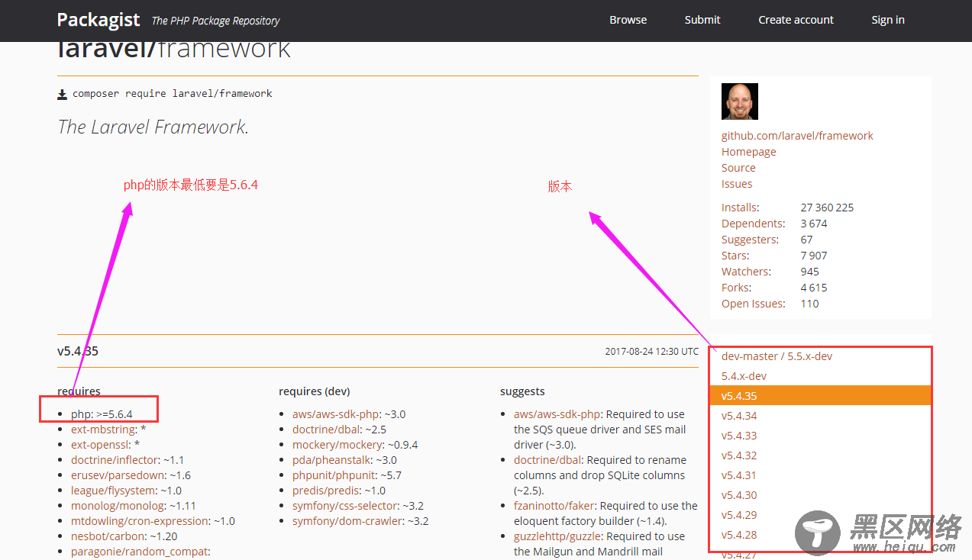This screenshot has height=560, width=972.
Task: Open fzaninotto/faker suggestion link
Action: [555, 506]
